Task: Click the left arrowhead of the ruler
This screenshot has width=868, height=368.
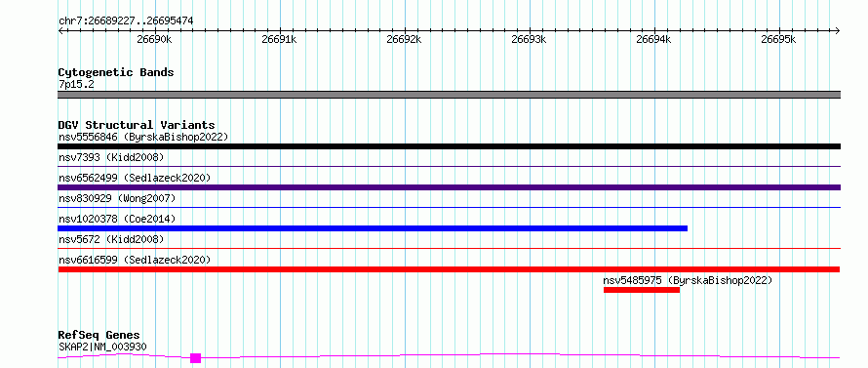Action: click(x=60, y=31)
